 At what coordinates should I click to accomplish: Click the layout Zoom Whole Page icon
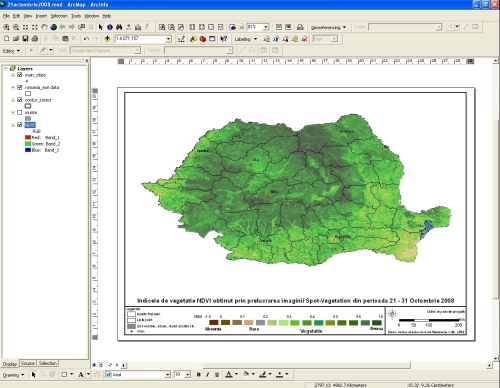pos(211,27)
